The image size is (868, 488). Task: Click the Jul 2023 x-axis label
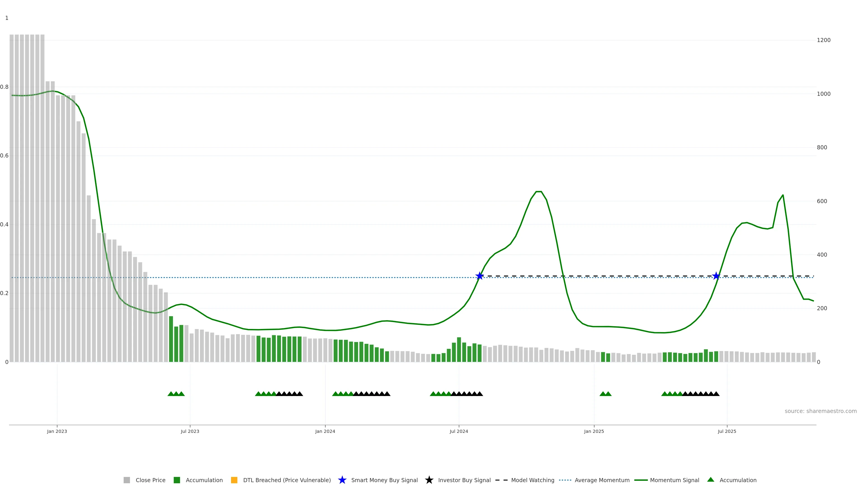point(190,431)
